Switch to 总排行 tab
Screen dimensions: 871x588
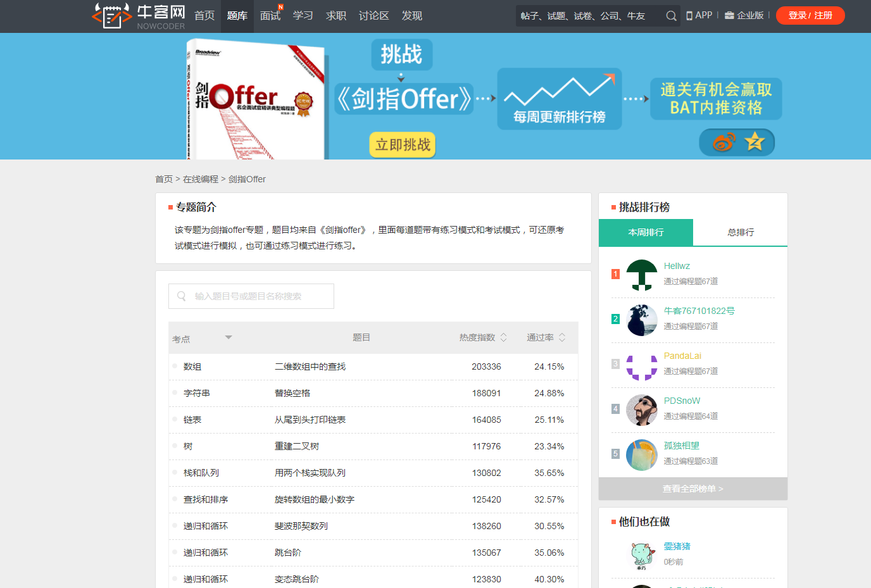click(x=741, y=232)
